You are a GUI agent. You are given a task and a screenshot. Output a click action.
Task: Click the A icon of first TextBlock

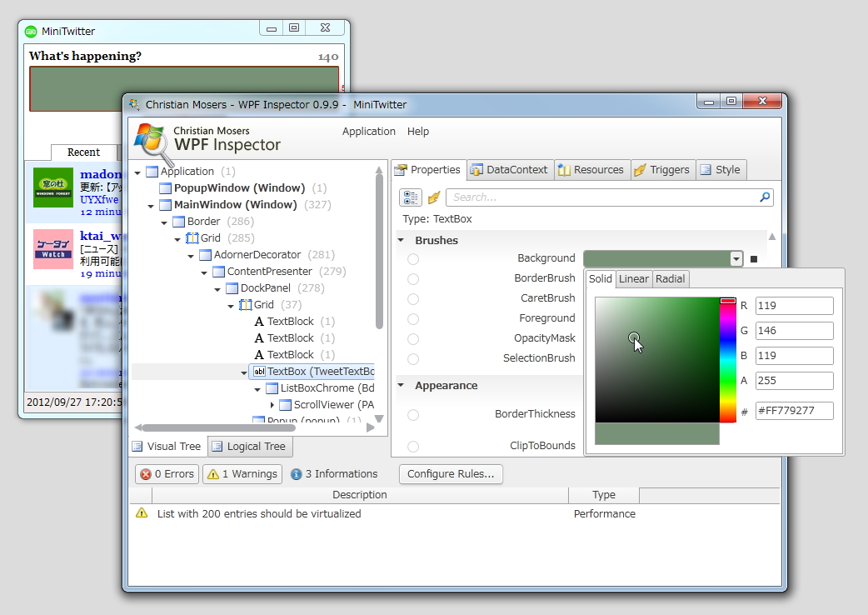258,322
